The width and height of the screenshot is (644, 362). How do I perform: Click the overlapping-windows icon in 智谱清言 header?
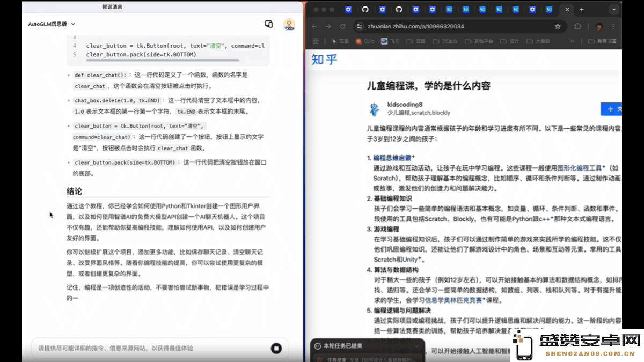269,24
